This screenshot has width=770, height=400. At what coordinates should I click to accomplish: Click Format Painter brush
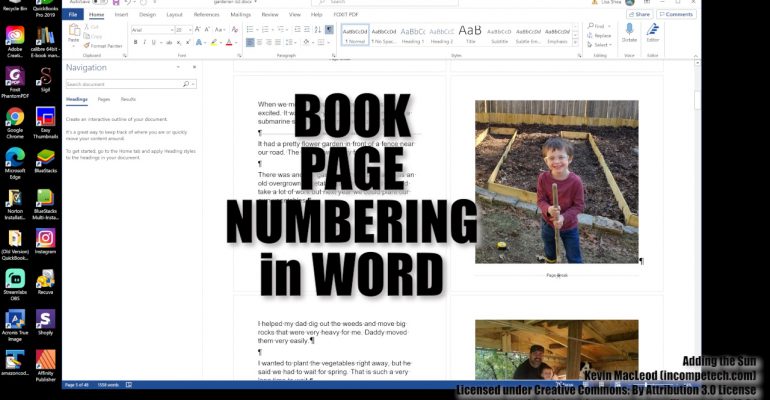pos(103,46)
